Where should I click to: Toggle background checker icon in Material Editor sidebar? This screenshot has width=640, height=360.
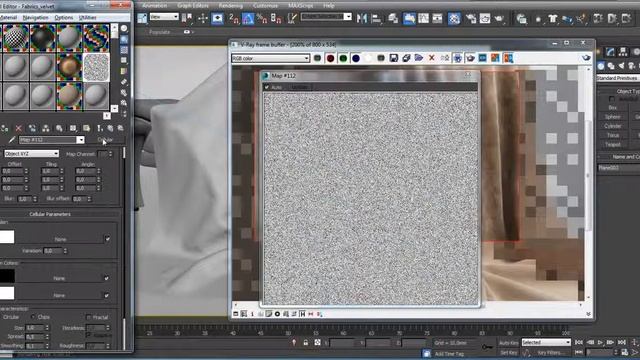(124, 50)
